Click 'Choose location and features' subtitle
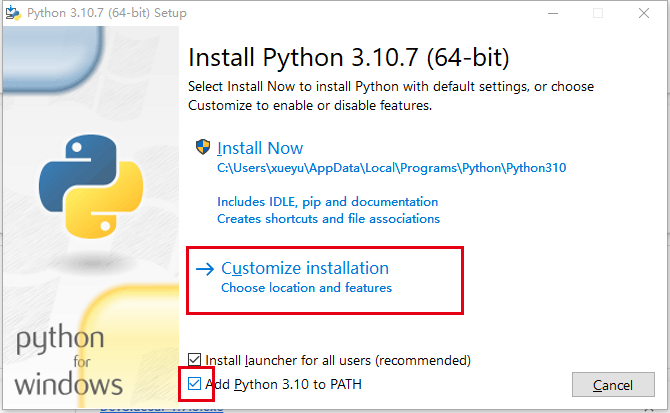The height and width of the screenshot is (413, 670). 306,288
